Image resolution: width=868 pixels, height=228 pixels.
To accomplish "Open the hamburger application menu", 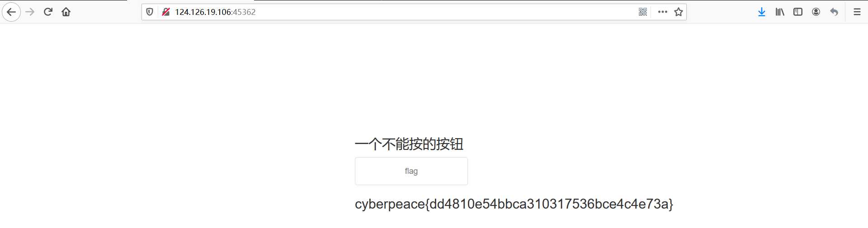I will click(857, 12).
